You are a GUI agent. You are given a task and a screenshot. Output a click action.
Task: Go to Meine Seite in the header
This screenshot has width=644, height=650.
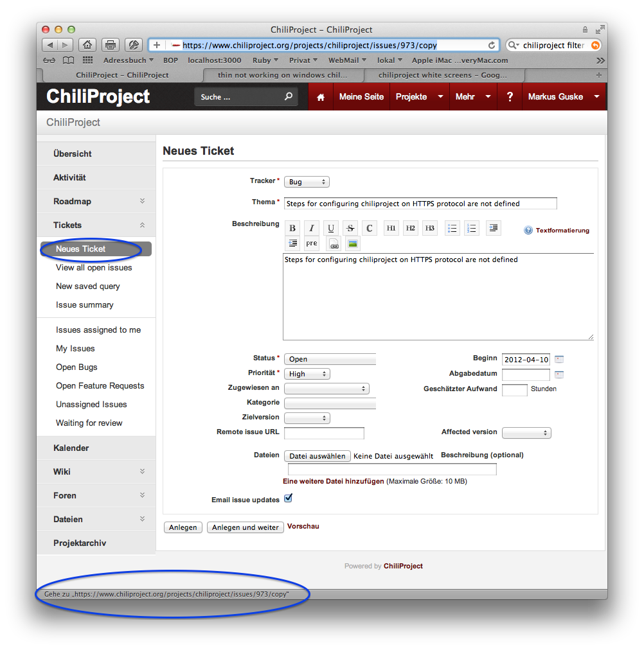coord(361,97)
